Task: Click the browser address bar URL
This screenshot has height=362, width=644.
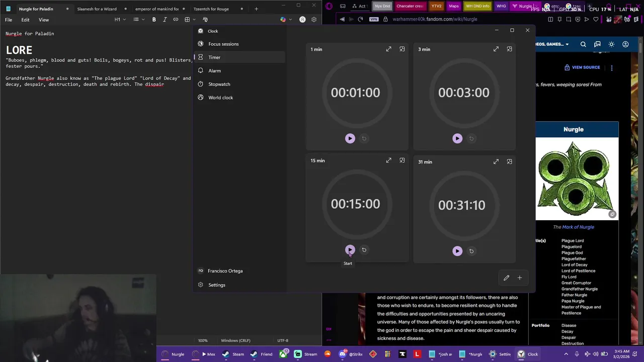Action: (x=435, y=19)
